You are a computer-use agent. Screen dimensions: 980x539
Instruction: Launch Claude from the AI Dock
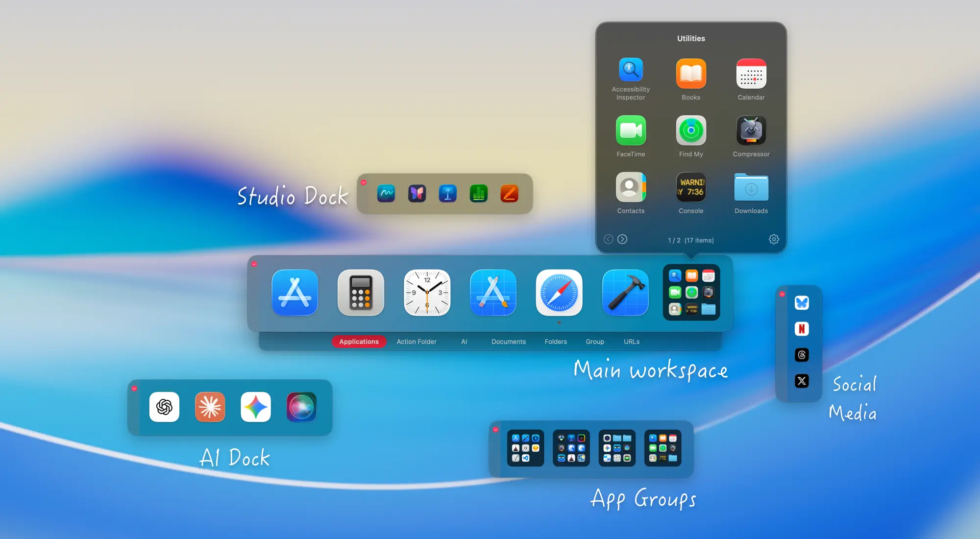[x=210, y=407]
